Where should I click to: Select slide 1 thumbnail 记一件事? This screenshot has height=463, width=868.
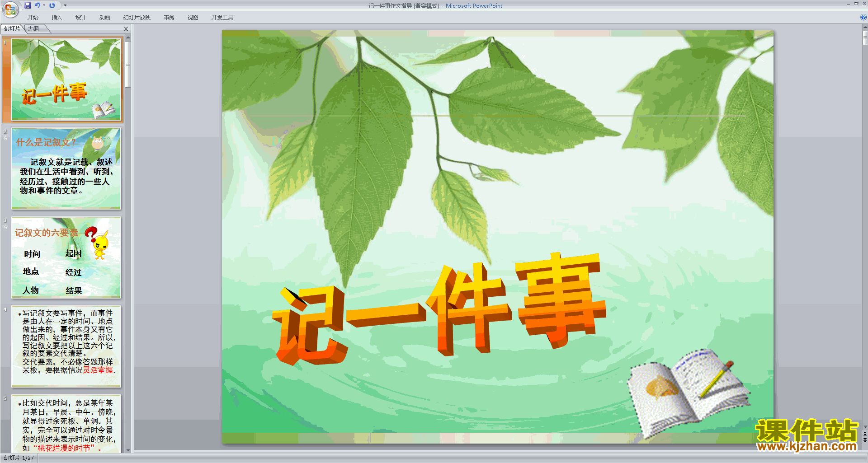pyautogui.click(x=66, y=80)
